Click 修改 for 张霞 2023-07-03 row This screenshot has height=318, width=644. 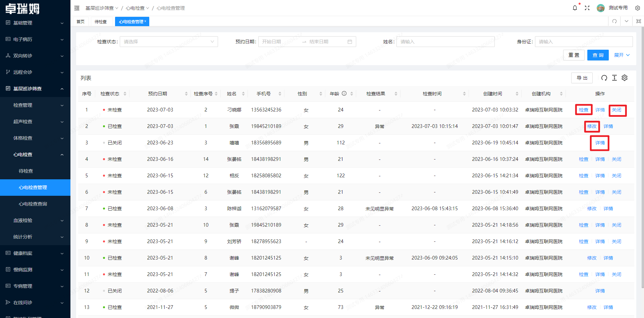pos(592,126)
